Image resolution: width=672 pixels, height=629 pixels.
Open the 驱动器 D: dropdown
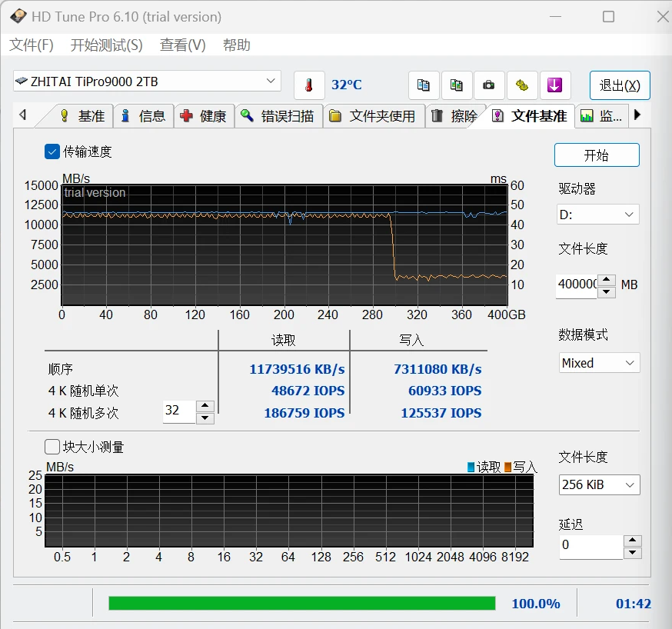point(598,215)
